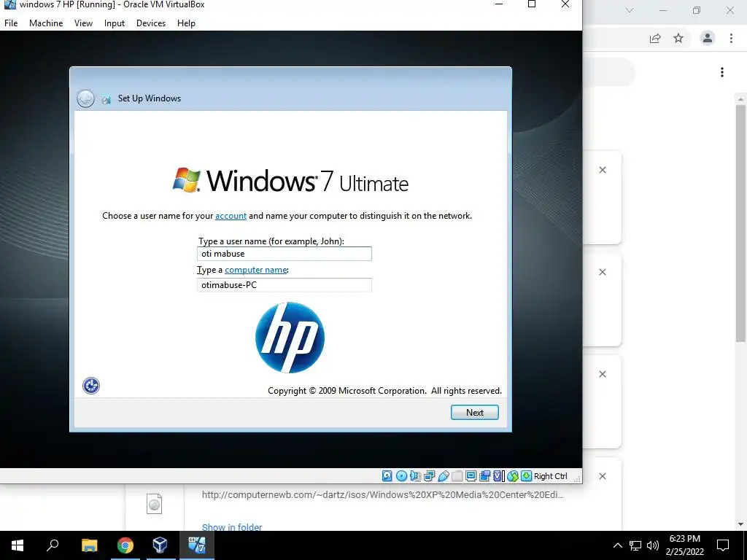This screenshot has height=560, width=747.
Task: Open Chrome's three-dot main menu
Action: [731, 38]
